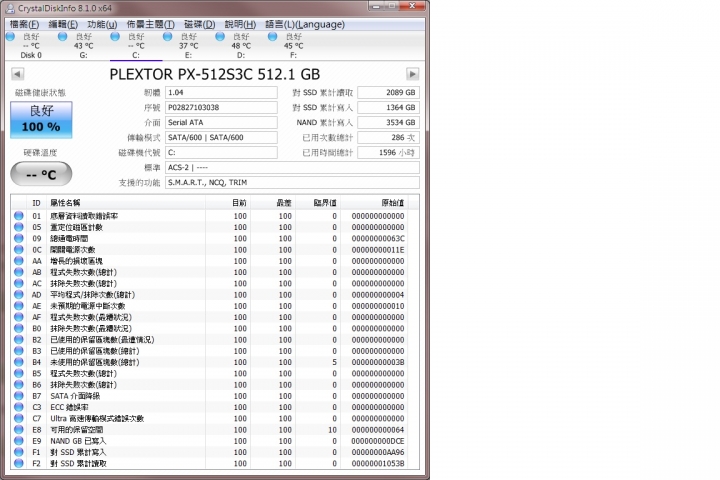Click the power on count value 286
720x480 pixels.
[388, 137]
